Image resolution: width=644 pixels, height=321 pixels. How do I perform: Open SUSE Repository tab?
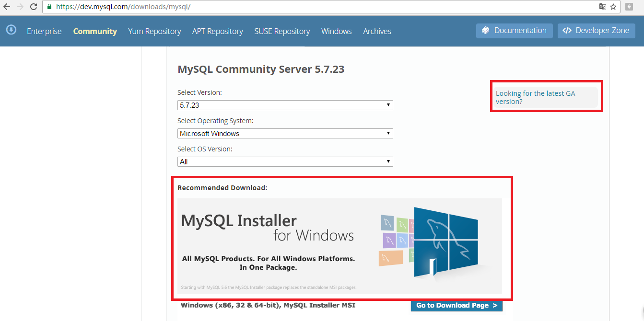(282, 31)
